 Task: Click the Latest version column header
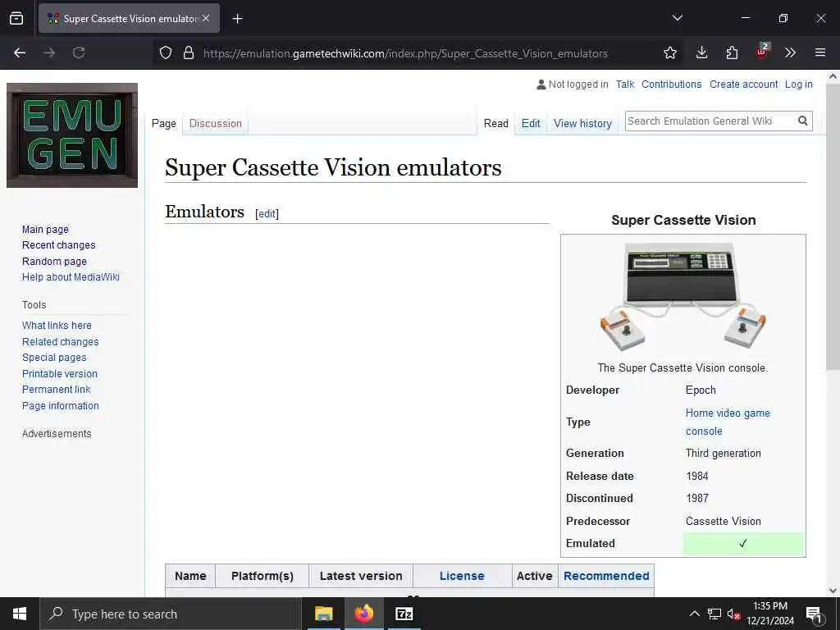tap(361, 576)
